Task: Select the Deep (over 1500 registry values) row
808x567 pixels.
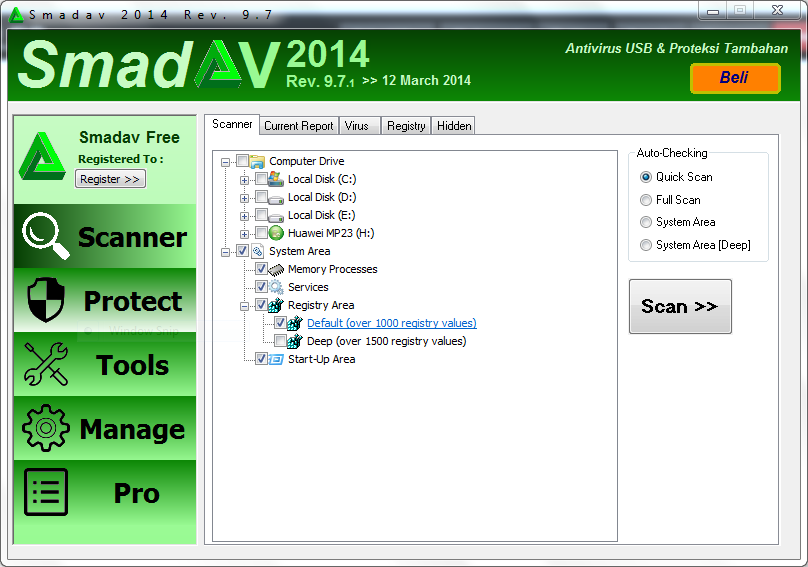Action: pos(386,341)
